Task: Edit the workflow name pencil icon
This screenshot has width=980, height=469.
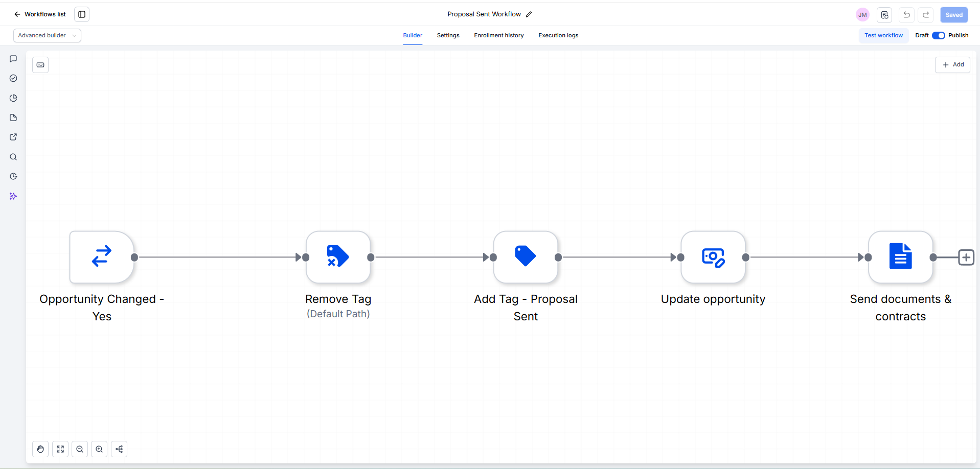Action: coord(529,14)
